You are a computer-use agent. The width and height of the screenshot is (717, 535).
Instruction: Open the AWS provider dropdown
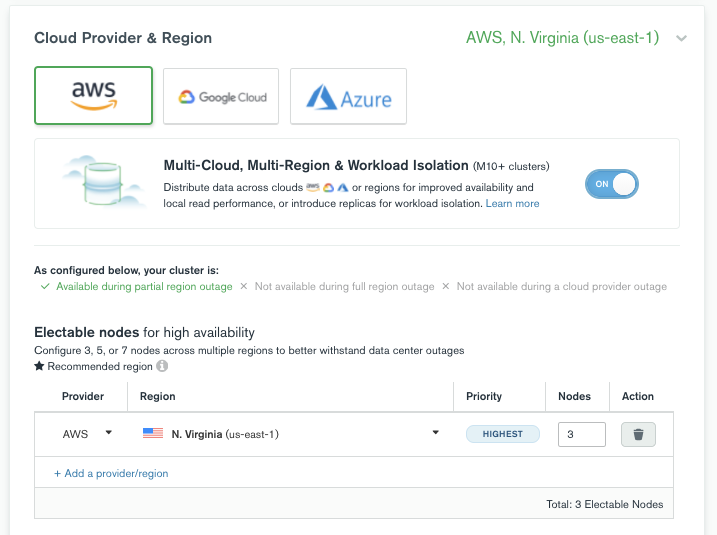pos(87,433)
